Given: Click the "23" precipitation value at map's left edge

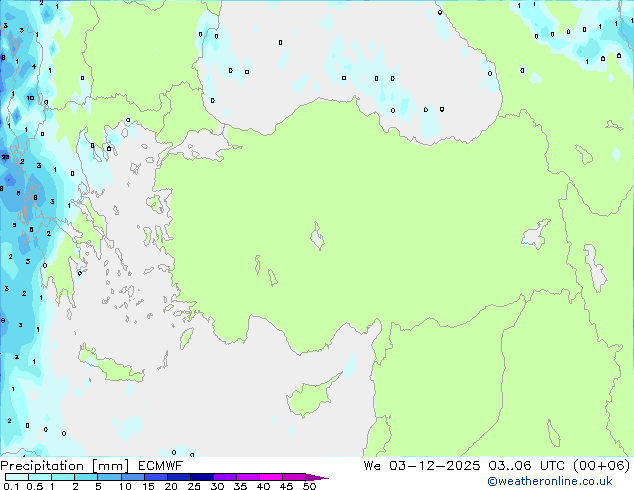Looking at the screenshot, I should click(x=5, y=157).
